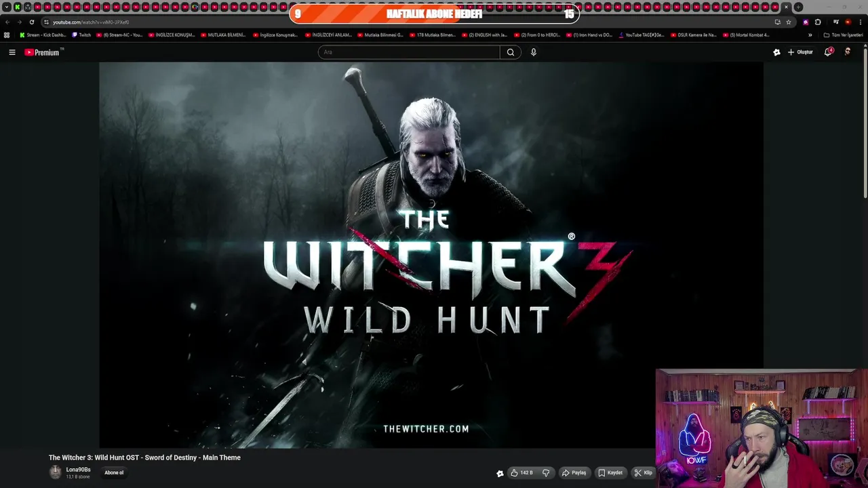Start voice search with the microphone icon
Image resolution: width=868 pixels, height=488 pixels.
(534, 52)
